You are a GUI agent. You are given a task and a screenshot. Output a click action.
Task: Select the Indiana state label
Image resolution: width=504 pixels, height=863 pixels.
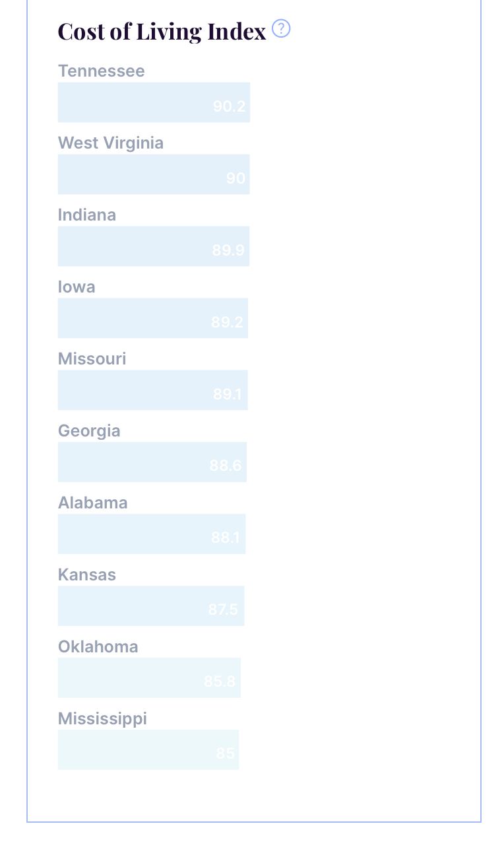pos(87,215)
